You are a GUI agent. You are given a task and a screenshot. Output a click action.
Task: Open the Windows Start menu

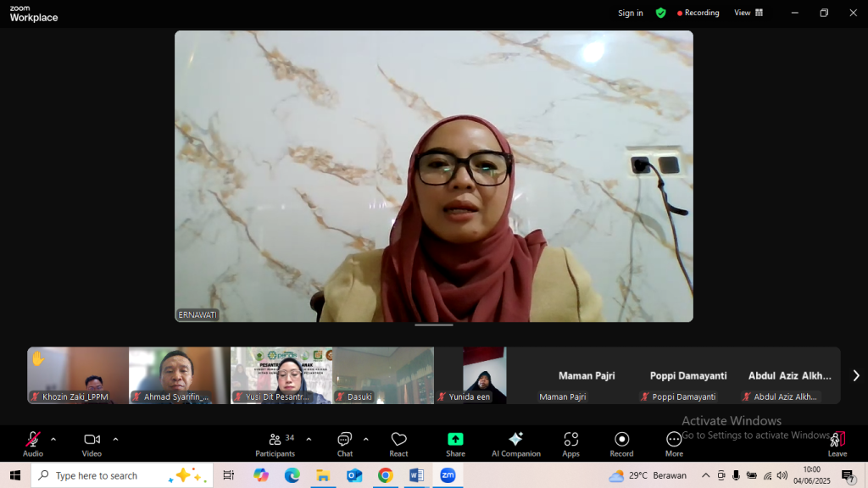coord(15,475)
